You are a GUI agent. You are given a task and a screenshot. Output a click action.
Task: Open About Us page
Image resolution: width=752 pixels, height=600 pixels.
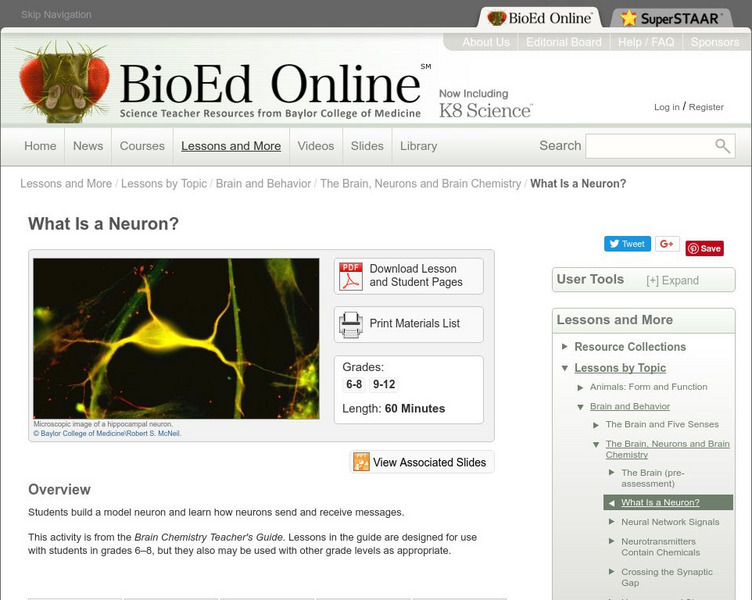[x=486, y=42]
